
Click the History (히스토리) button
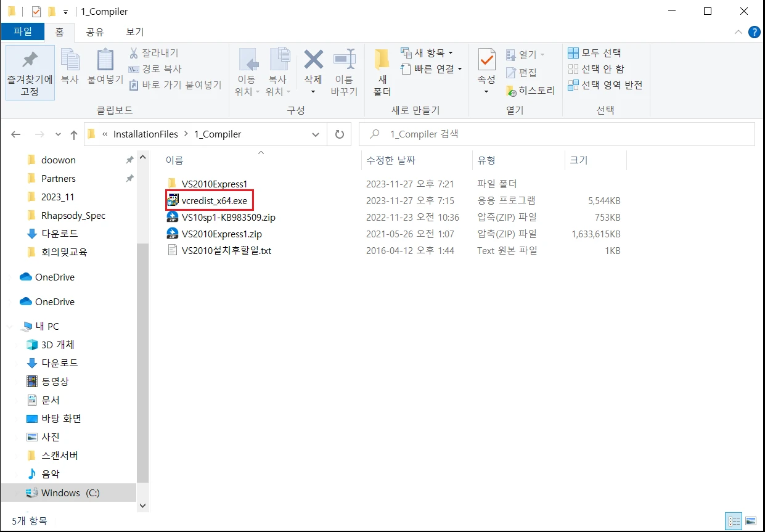(530, 91)
